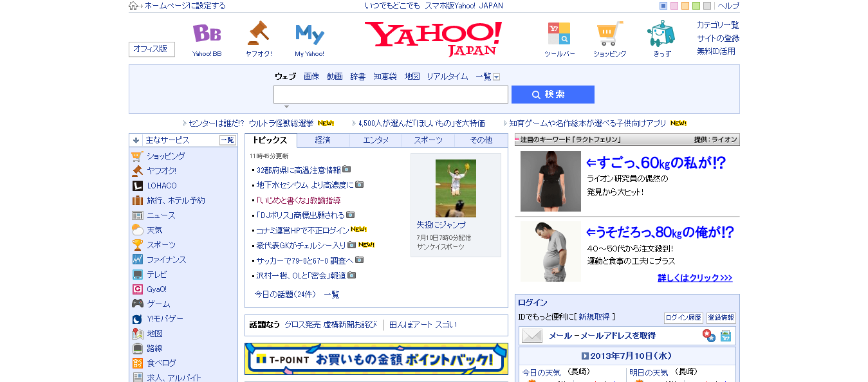Select the orange theme color swatch
The height and width of the screenshot is (382, 868).
tap(685, 6)
